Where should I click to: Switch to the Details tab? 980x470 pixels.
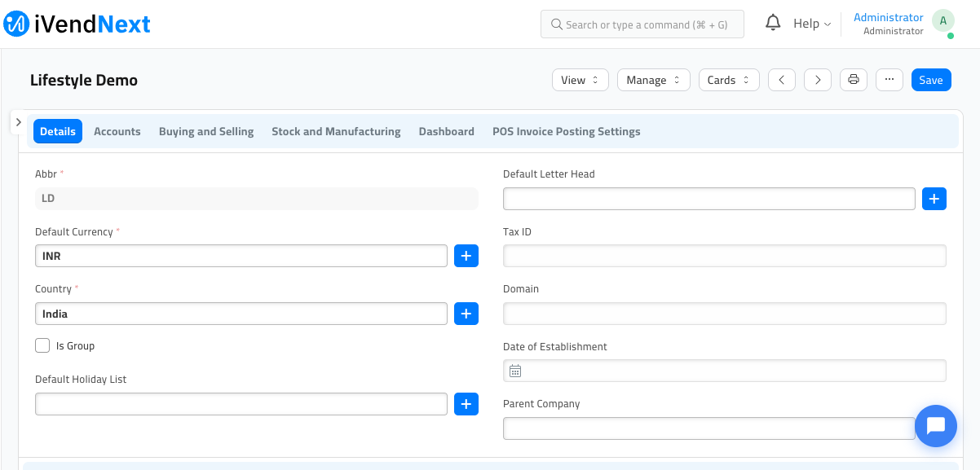pyautogui.click(x=58, y=131)
